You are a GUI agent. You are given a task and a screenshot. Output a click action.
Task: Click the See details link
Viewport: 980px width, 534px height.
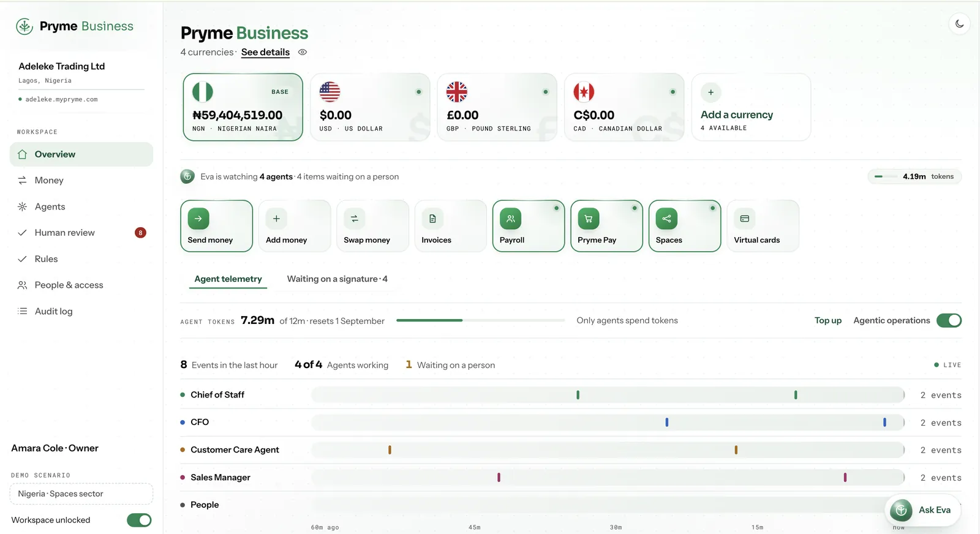[265, 52]
